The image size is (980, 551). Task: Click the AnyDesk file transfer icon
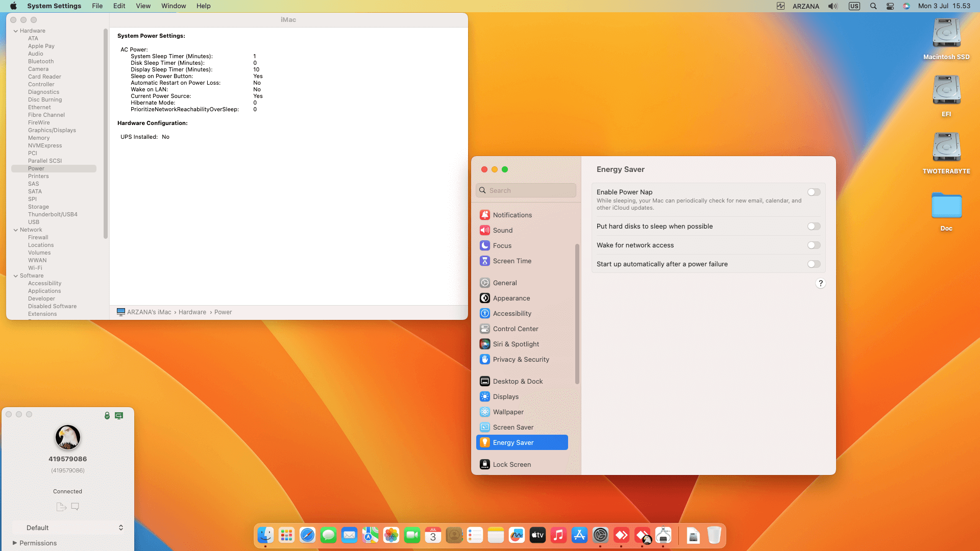(x=61, y=507)
